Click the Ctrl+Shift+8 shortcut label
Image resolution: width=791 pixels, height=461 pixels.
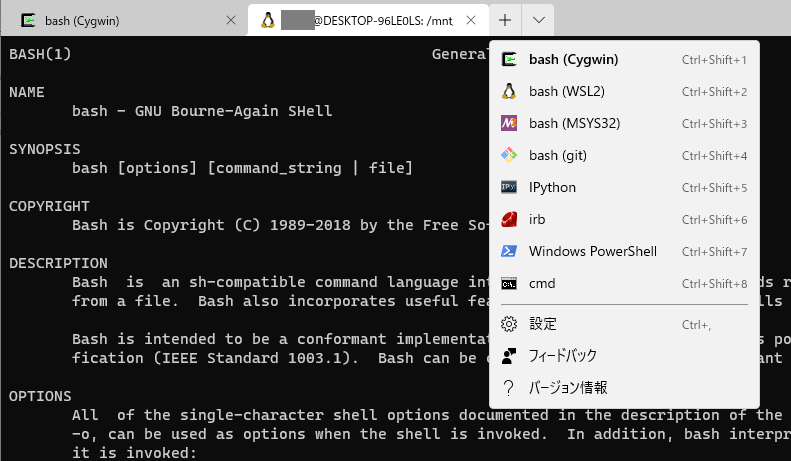(x=714, y=283)
